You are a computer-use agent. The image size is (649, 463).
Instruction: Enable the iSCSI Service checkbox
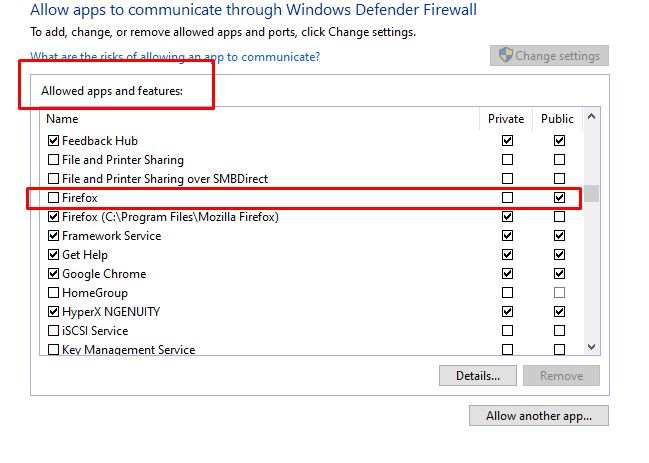pyautogui.click(x=53, y=331)
